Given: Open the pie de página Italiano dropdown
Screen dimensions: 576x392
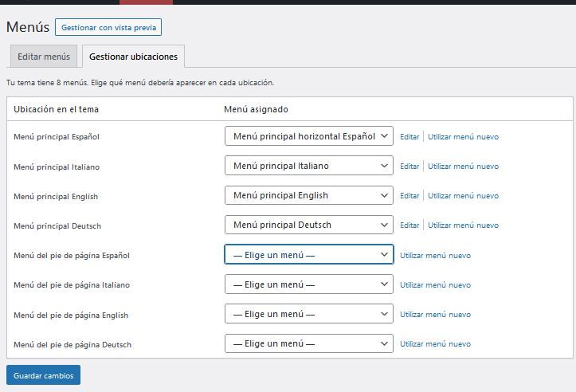Looking at the screenshot, I should [309, 284].
